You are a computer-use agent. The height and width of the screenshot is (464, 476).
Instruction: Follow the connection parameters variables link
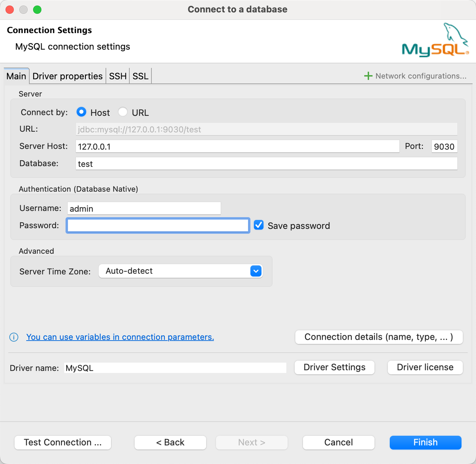tap(120, 337)
